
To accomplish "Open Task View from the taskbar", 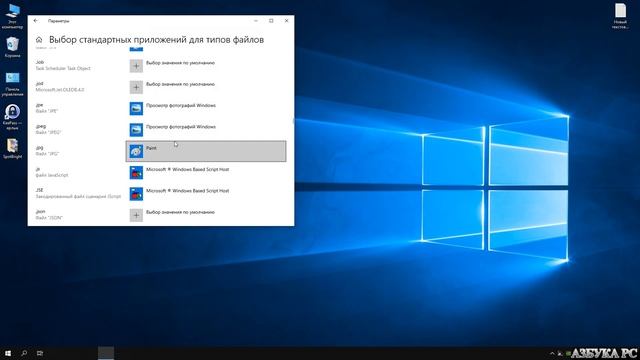I will (40, 353).
